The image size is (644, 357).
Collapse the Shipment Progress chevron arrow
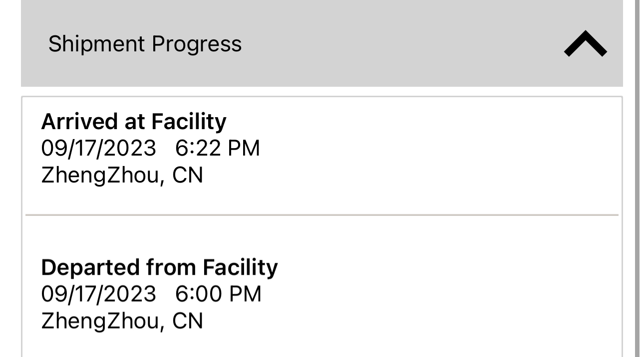point(585,44)
